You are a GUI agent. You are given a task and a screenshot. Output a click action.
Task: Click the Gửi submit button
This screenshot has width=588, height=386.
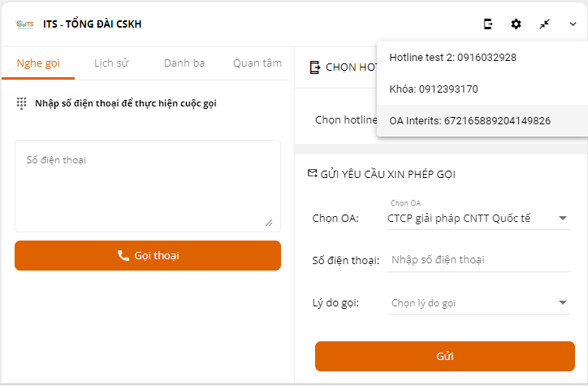coord(444,356)
